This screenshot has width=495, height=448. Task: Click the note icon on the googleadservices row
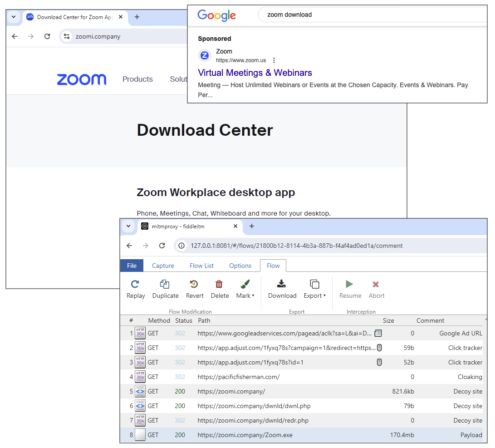[x=378, y=333]
